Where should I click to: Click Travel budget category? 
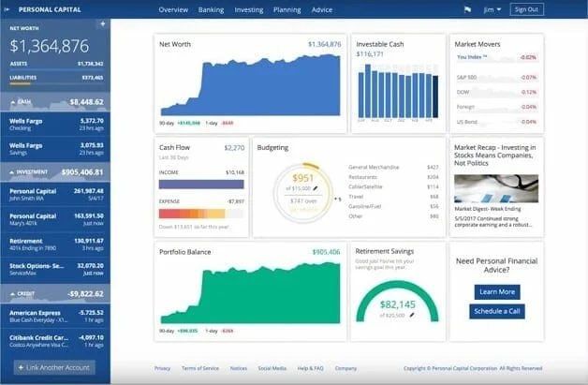(393, 197)
